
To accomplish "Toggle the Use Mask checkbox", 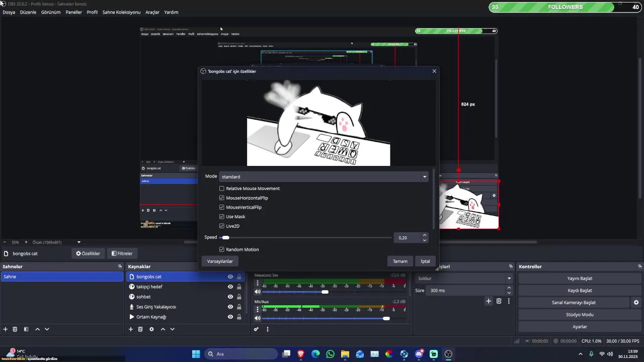I will point(221,217).
